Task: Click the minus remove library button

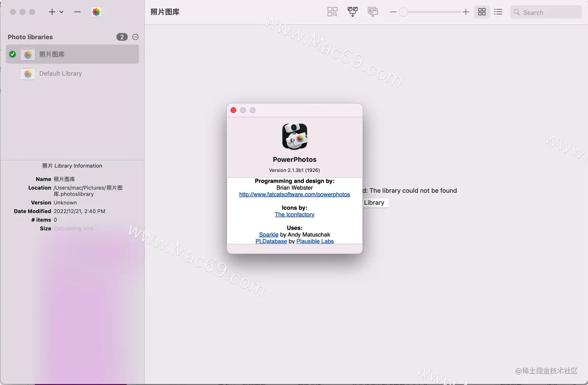Action: point(77,12)
